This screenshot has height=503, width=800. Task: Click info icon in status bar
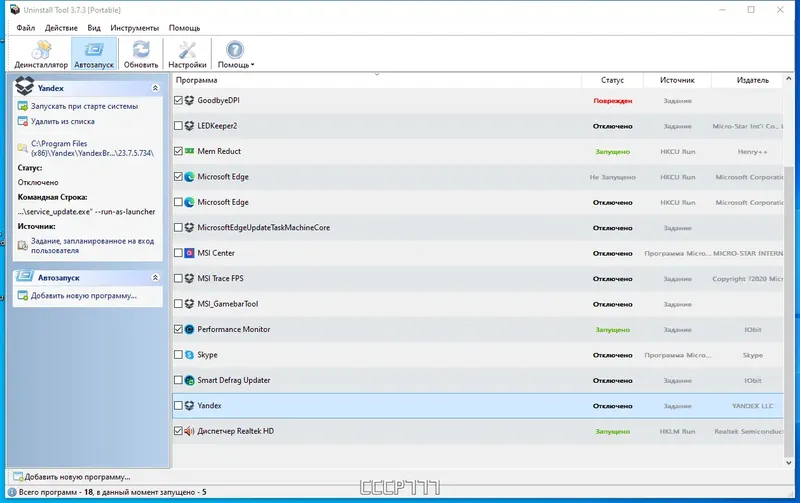(x=12, y=492)
